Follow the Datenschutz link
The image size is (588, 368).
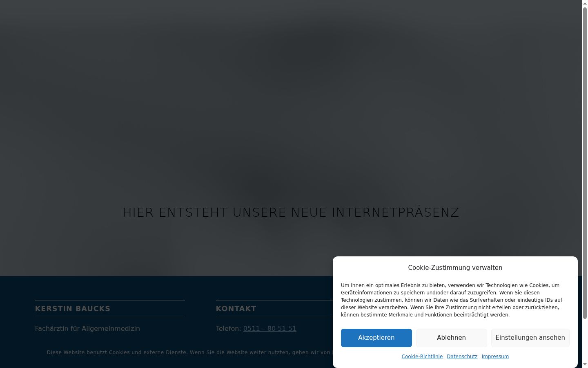pyautogui.click(x=462, y=357)
